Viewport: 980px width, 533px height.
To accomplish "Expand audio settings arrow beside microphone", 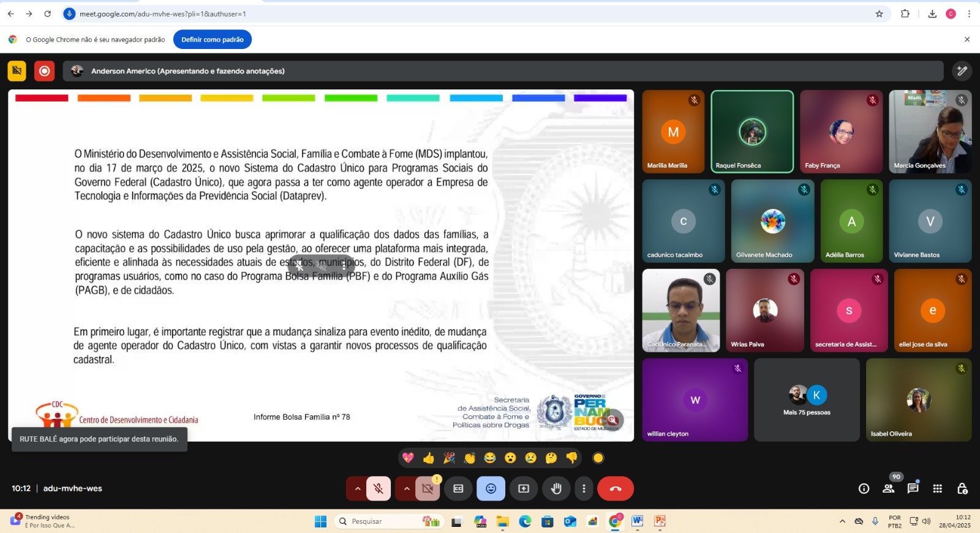I will point(357,488).
